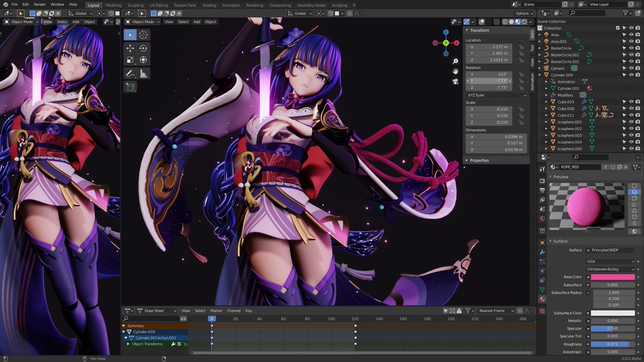Activate the Move tool

(x=130, y=48)
